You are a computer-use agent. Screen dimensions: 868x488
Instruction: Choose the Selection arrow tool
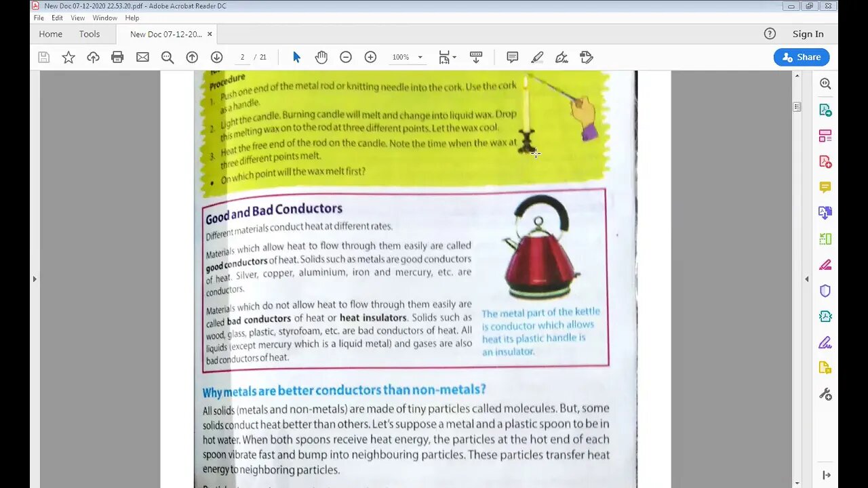(x=296, y=58)
